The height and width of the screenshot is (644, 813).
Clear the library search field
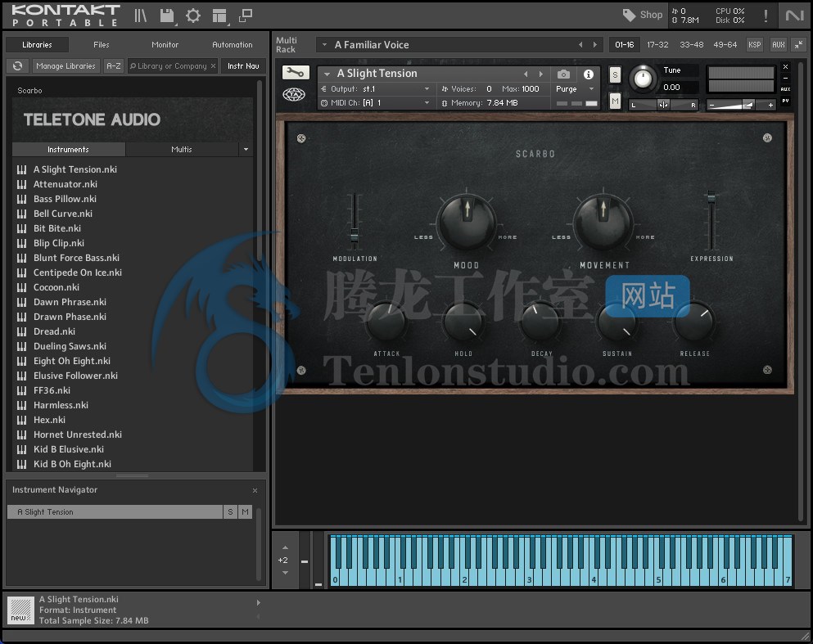pos(213,65)
